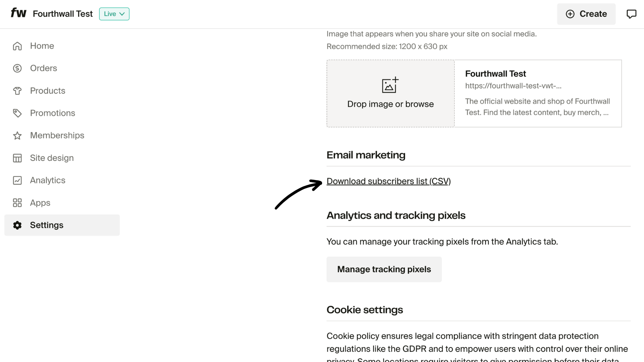644x362 pixels.
Task: Click Download subscribers list (CSV)
Action: (x=388, y=181)
